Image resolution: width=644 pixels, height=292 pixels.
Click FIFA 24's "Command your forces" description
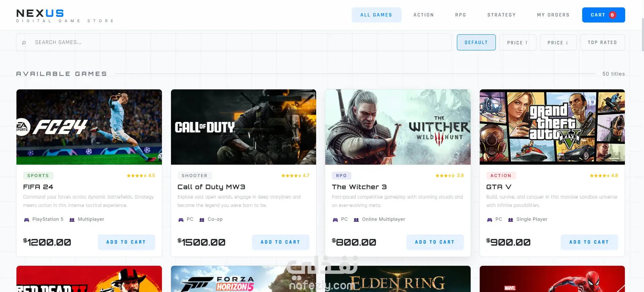pos(88,201)
